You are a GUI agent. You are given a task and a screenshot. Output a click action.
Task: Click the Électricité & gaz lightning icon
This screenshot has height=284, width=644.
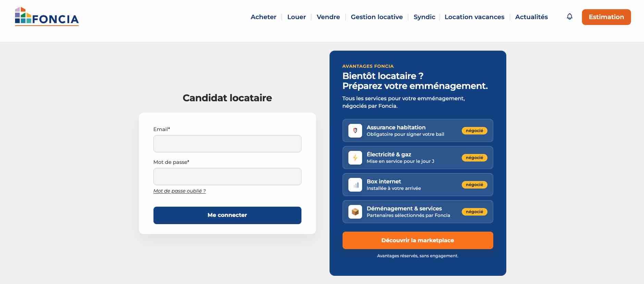(x=355, y=157)
